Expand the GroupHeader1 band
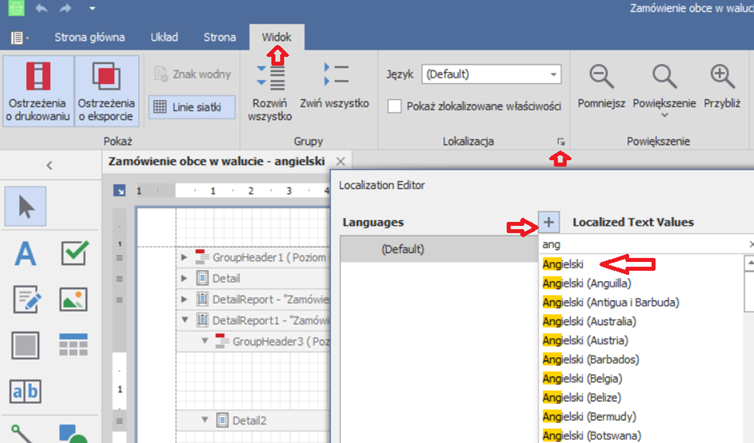The image size is (754, 443). 184,257
